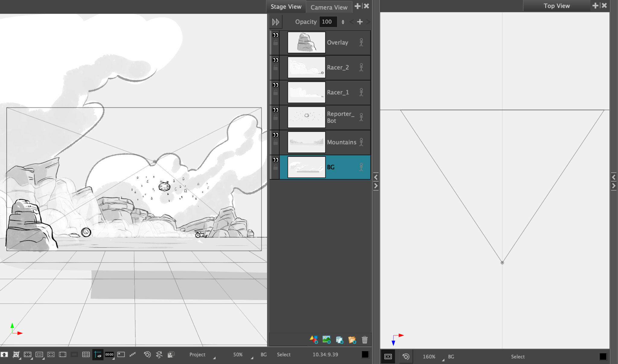
Task: Click the Reset Rotation icon in Stage toolbar
Action: pos(159,354)
